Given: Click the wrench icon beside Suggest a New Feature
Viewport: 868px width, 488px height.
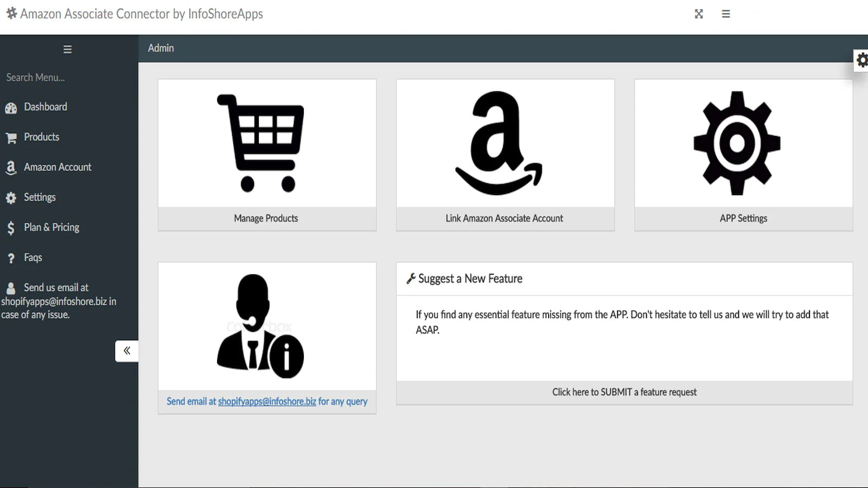Looking at the screenshot, I should click(411, 279).
